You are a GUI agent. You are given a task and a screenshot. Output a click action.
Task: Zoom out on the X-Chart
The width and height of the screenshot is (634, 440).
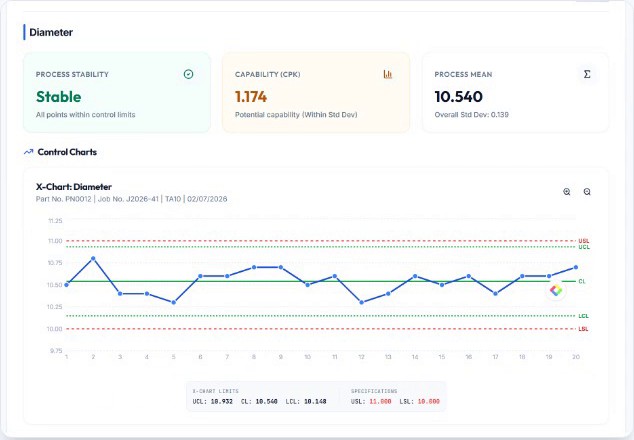tap(587, 192)
